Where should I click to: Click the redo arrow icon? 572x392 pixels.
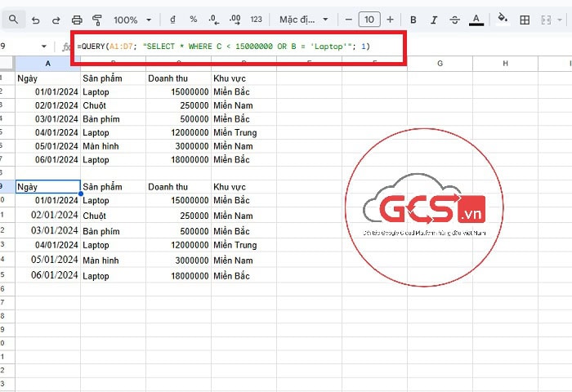[x=55, y=19]
